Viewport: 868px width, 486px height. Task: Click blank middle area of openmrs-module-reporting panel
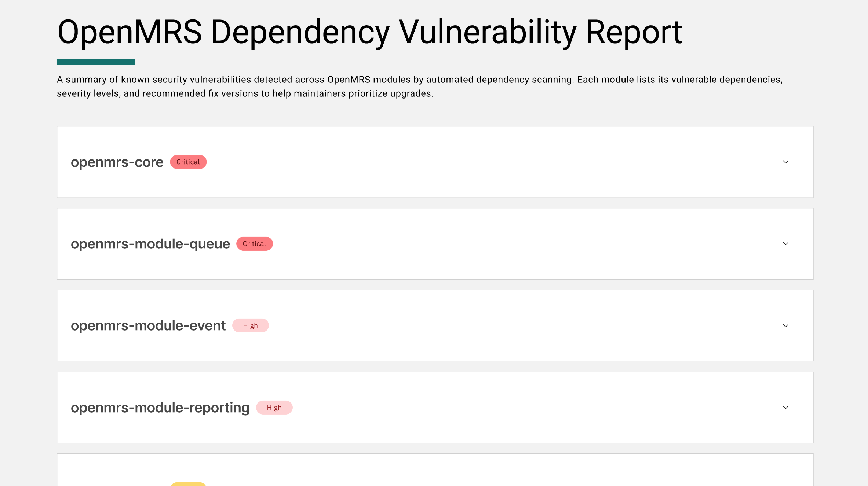pos(514,408)
